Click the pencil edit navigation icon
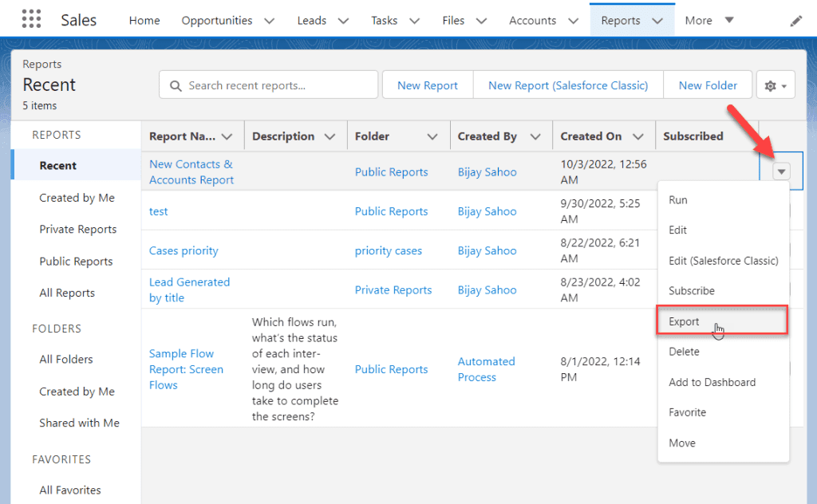Screen dimensions: 817x504 (795, 21)
